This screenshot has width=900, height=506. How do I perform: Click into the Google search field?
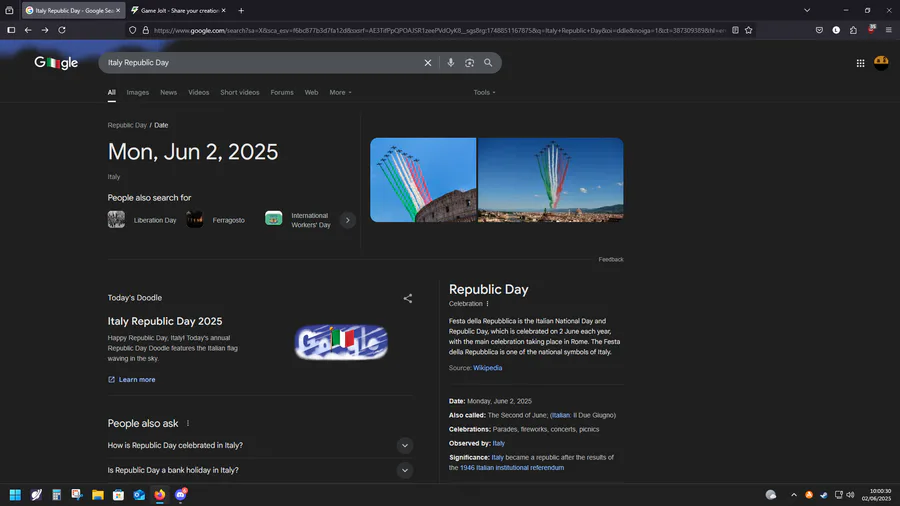tap(261, 63)
